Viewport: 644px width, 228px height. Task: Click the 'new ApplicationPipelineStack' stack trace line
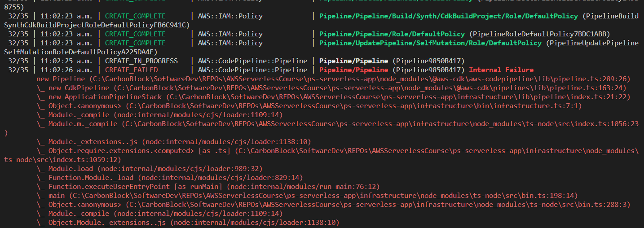[334, 97]
